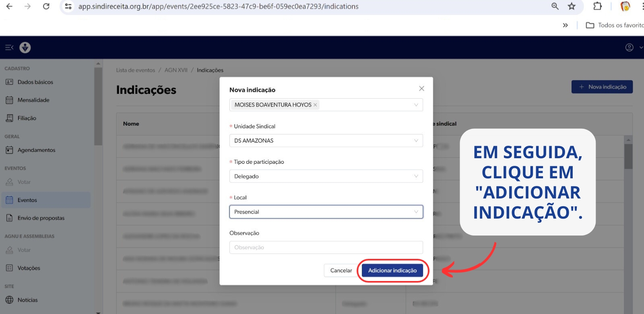Open the user profile icon

coord(629,48)
